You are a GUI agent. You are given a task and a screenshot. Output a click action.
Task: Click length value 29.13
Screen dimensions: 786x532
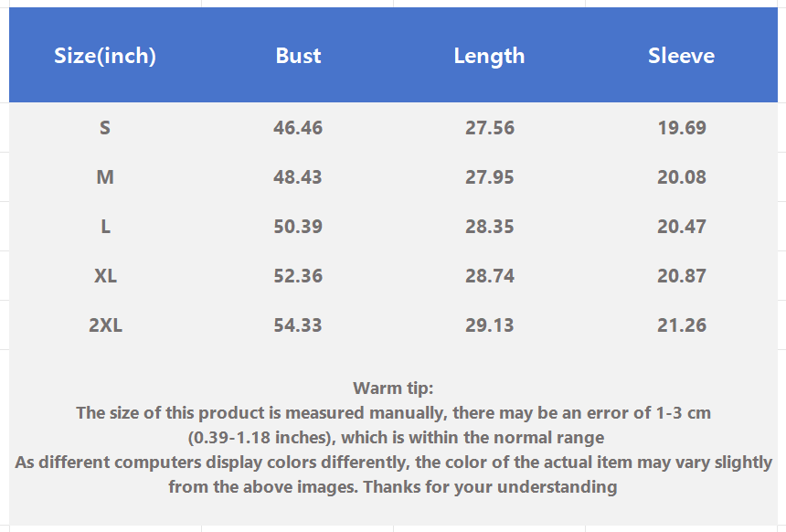(x=489, y=325)
